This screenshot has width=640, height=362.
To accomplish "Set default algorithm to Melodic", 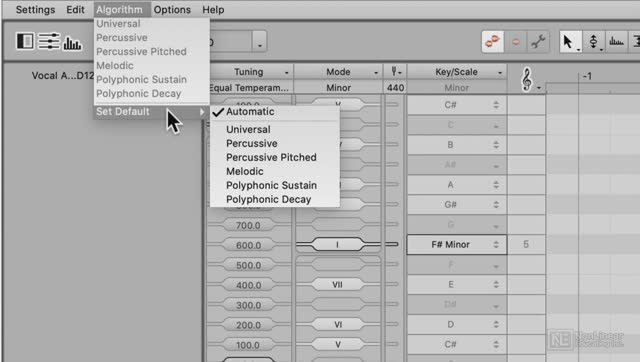I will (275, 171).
